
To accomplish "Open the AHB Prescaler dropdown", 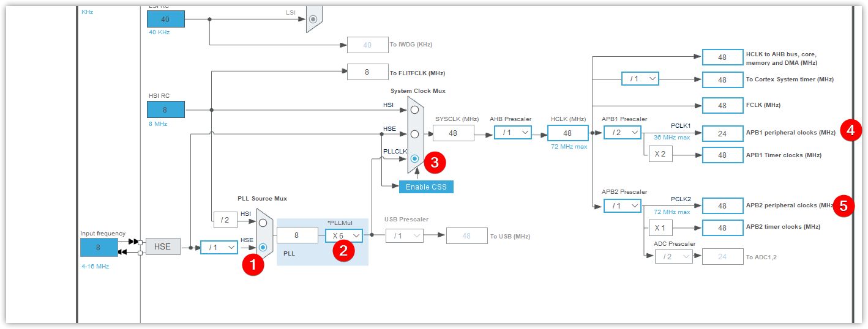I will (513, 133).
